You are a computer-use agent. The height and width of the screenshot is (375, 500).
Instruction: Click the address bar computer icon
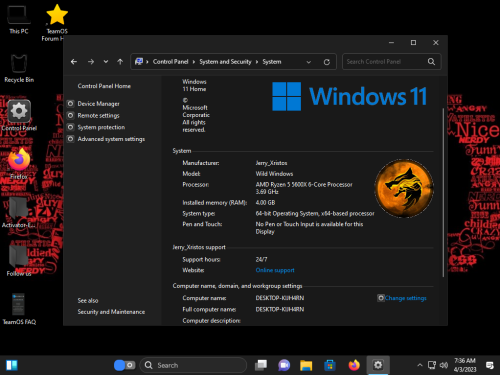tap(139, 62)
